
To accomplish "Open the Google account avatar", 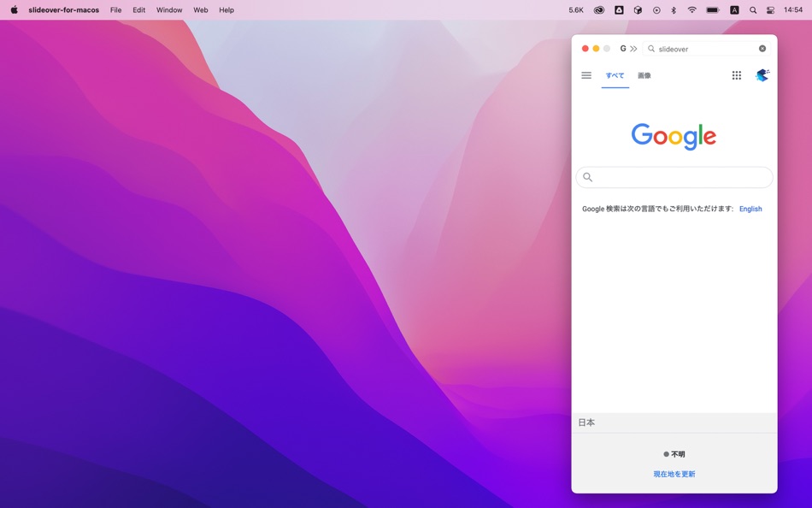I will tap(762, 75).
